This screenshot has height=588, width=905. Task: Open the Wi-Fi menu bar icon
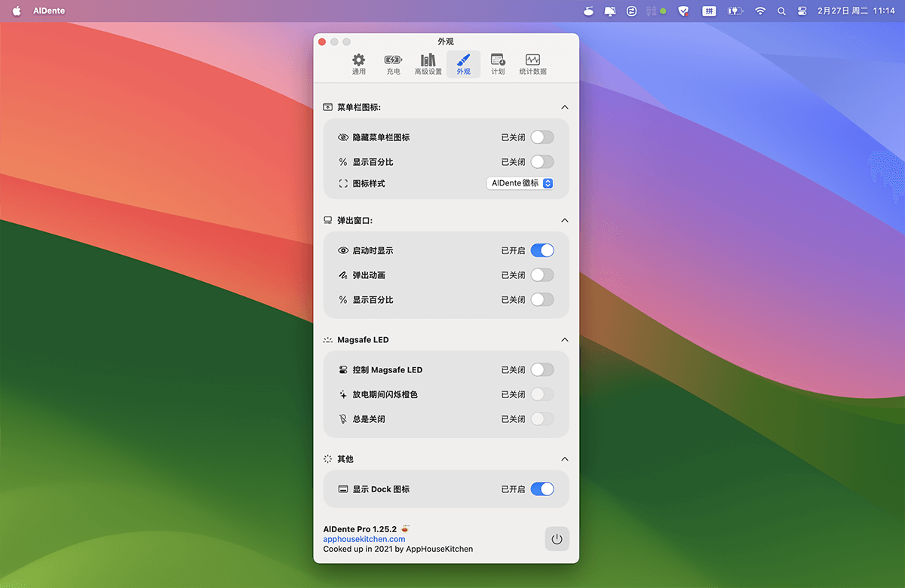[760, 11]
